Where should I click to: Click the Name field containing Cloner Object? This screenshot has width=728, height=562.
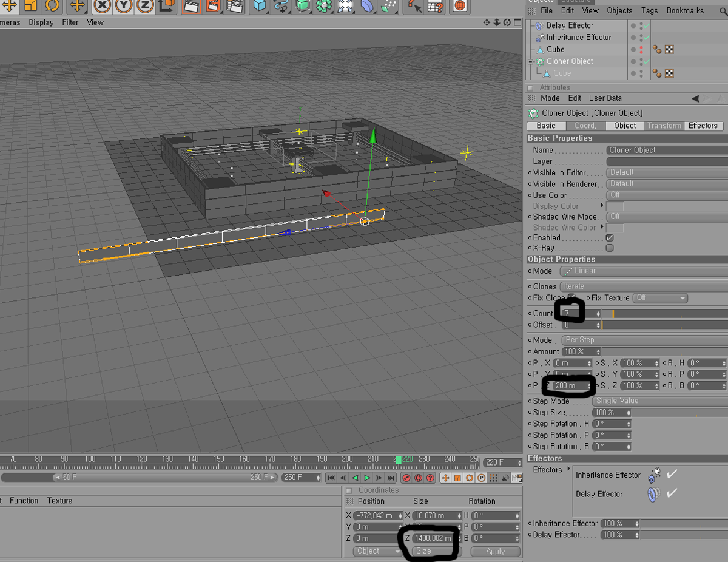click(667, 150)
